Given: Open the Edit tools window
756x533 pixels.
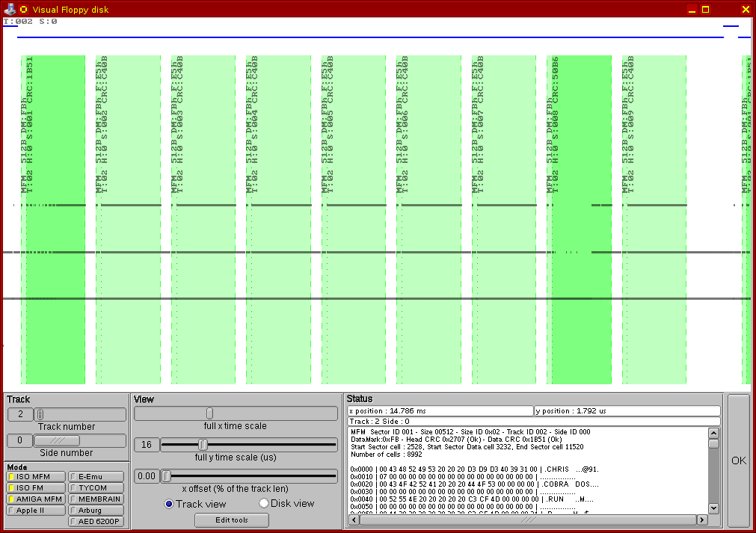Looking at the screenshot, I should (232, 520).
